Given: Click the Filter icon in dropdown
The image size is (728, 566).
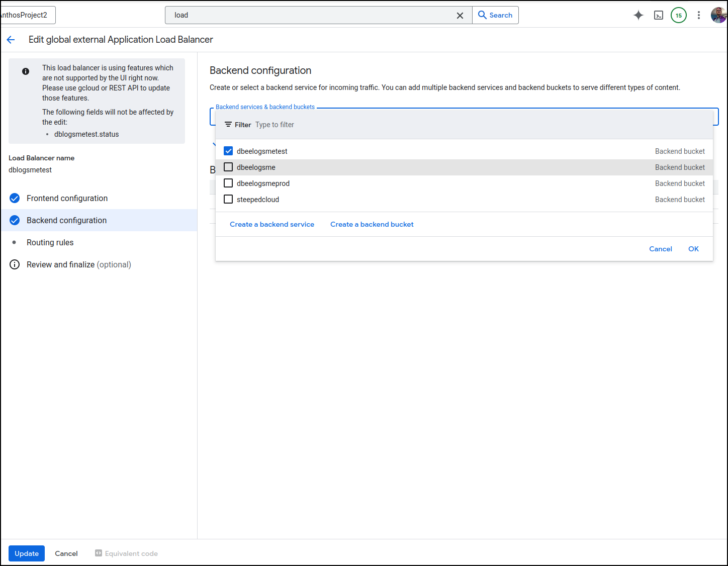Looking at the screenshot, I should 228,125.
